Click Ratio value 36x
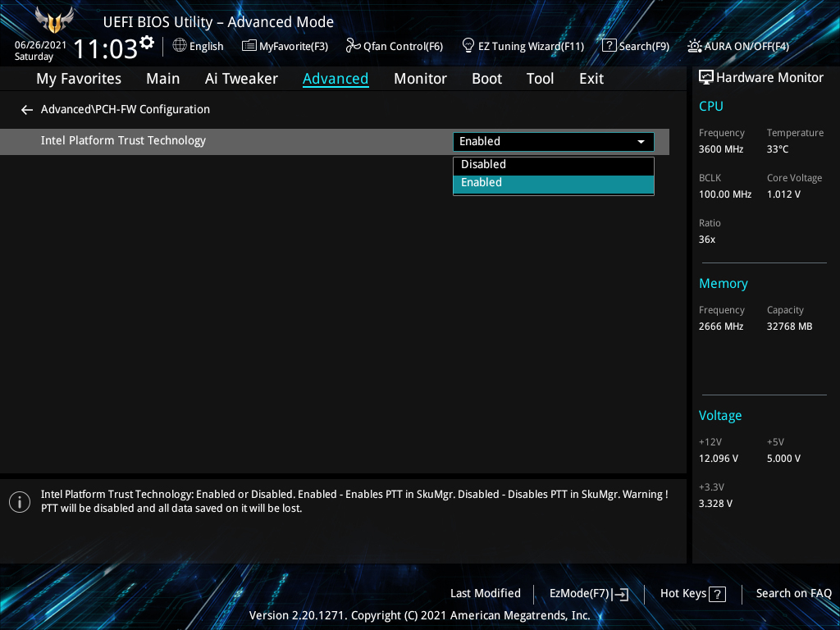Screen dimensions: 840x630 click(706, 240)
